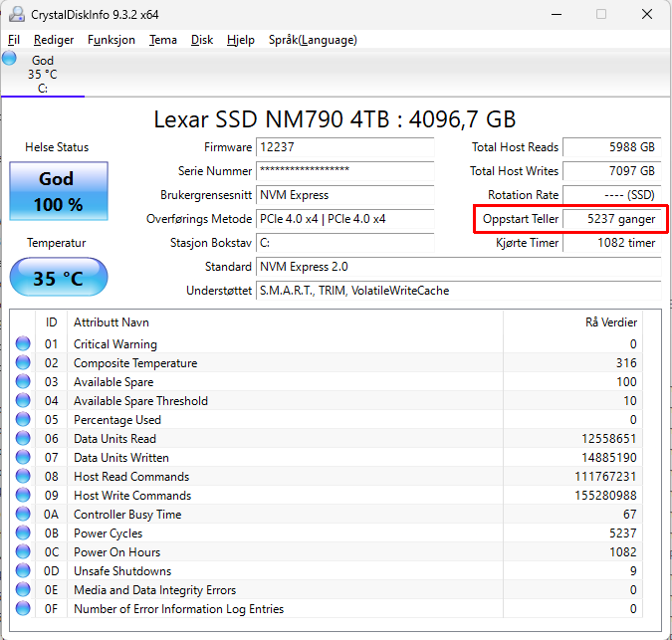Click the Overførings Metode PCIe 4.0 x4 field
The width and height of the screenshot is (672, 640).
click(x=345, y=219)
